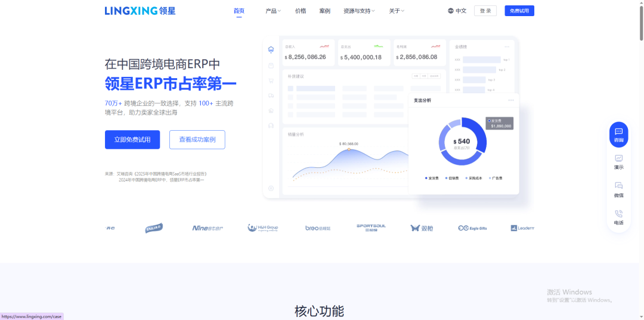The width and height of the screenshot is (644, 320).
Task: Click the 补货建议 panel title
Action: [296, 76]
